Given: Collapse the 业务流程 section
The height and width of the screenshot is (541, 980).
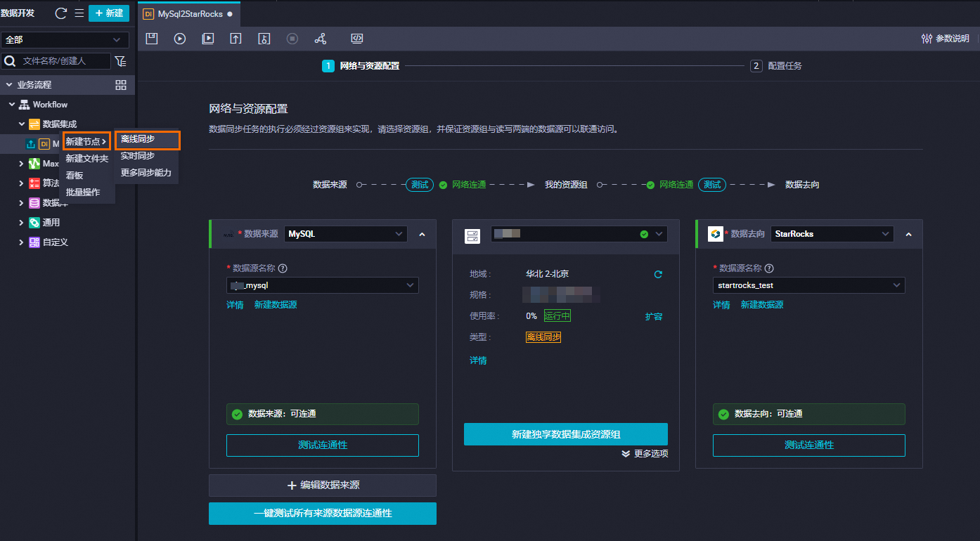Looking at the screenshot, I should pos(9,85).
